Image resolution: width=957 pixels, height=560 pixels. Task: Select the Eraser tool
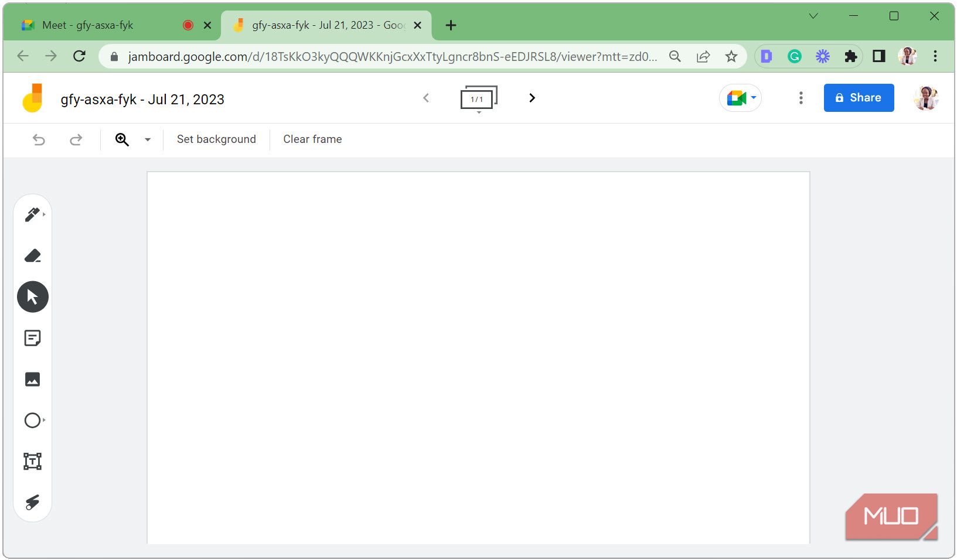coord(32,255)
